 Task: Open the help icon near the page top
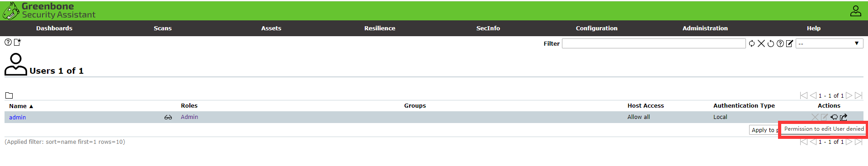coord(8,42)
